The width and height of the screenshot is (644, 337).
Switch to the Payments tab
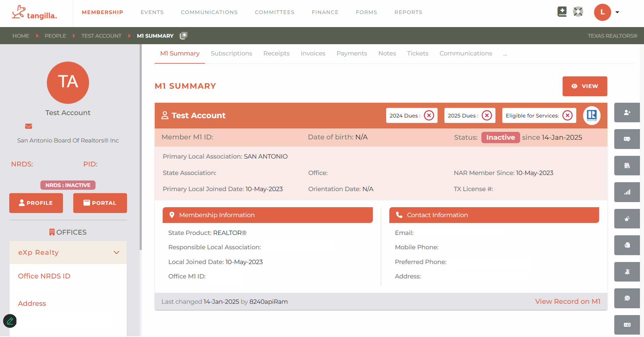(x=352, y=53)
